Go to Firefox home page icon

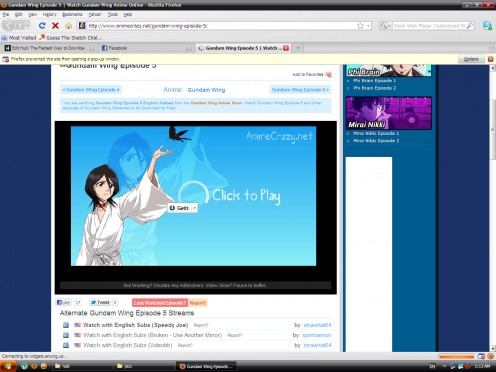68,26
